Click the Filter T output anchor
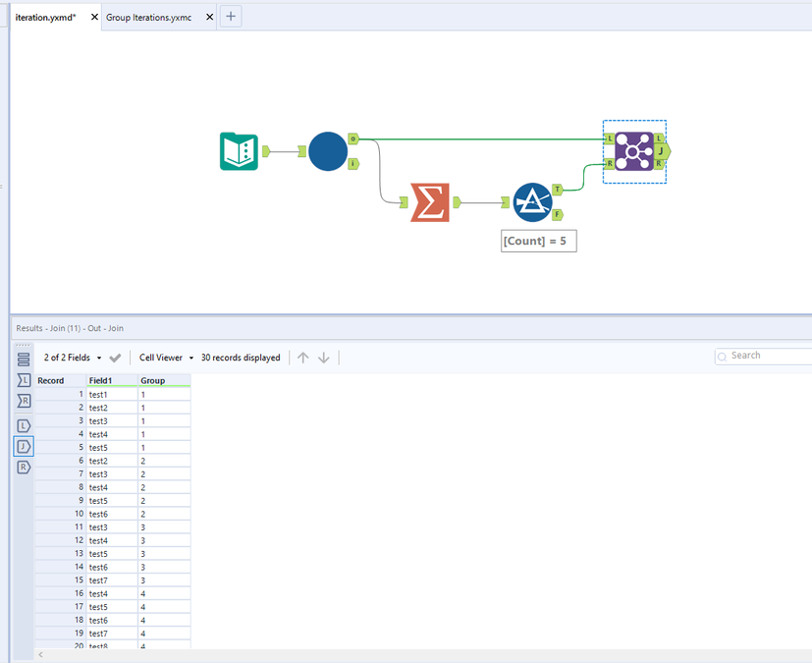The width and height of the screenshot is (812, 663). (558, 190)
